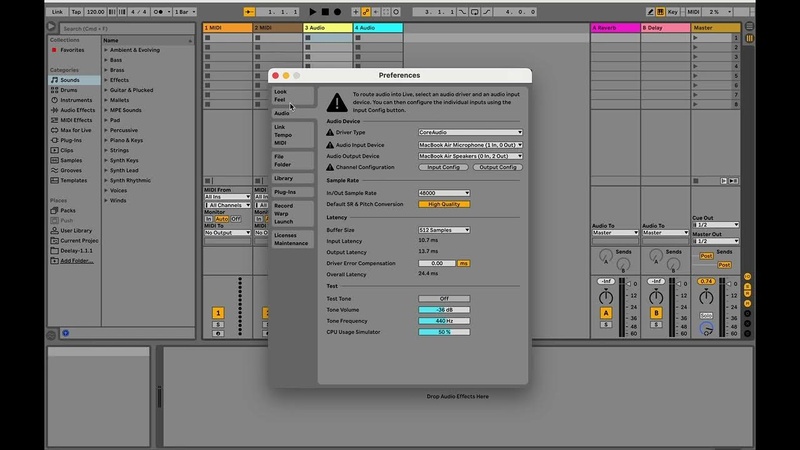Open Instruments category in browser

click(76, 100)
